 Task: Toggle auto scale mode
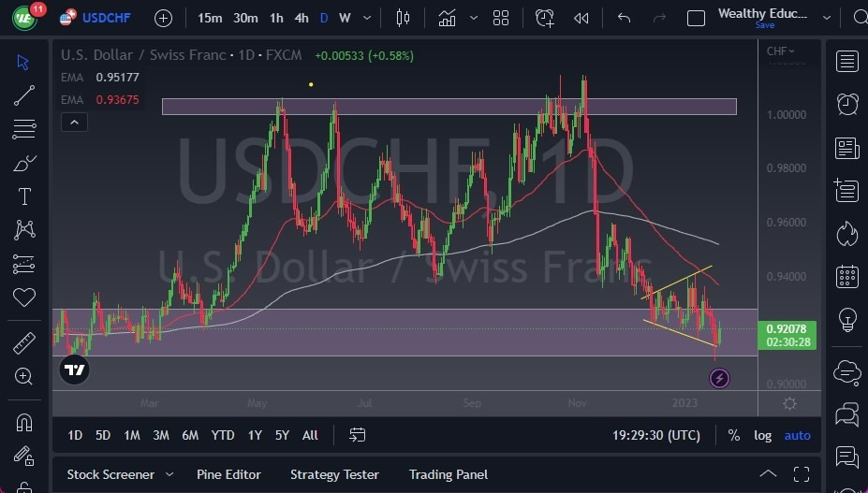[797, 435]
